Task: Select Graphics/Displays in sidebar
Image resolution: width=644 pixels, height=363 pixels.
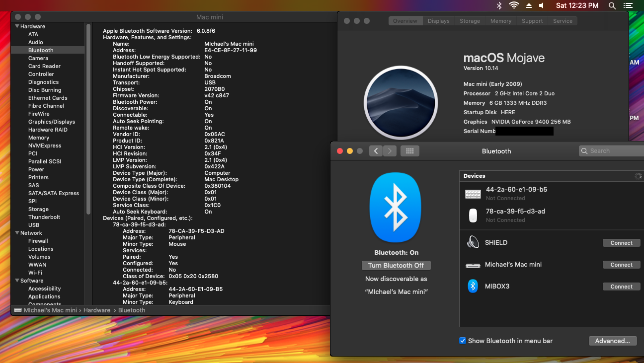Action: (52, 122)
